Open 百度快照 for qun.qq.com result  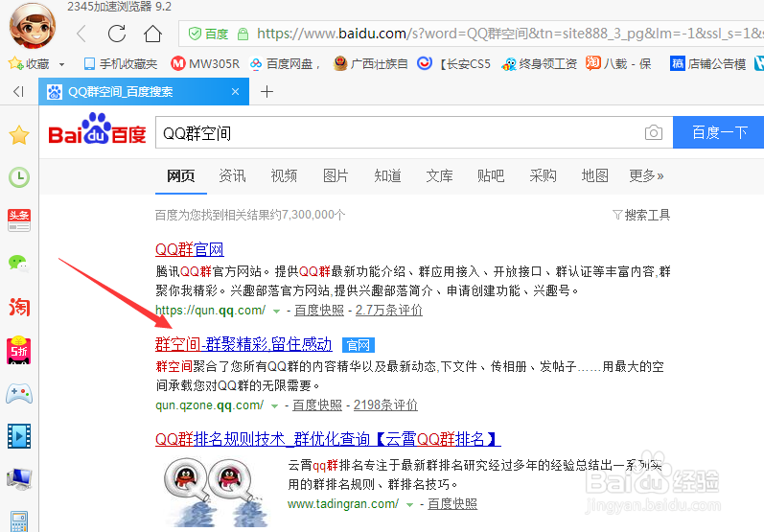pos(319,311)
